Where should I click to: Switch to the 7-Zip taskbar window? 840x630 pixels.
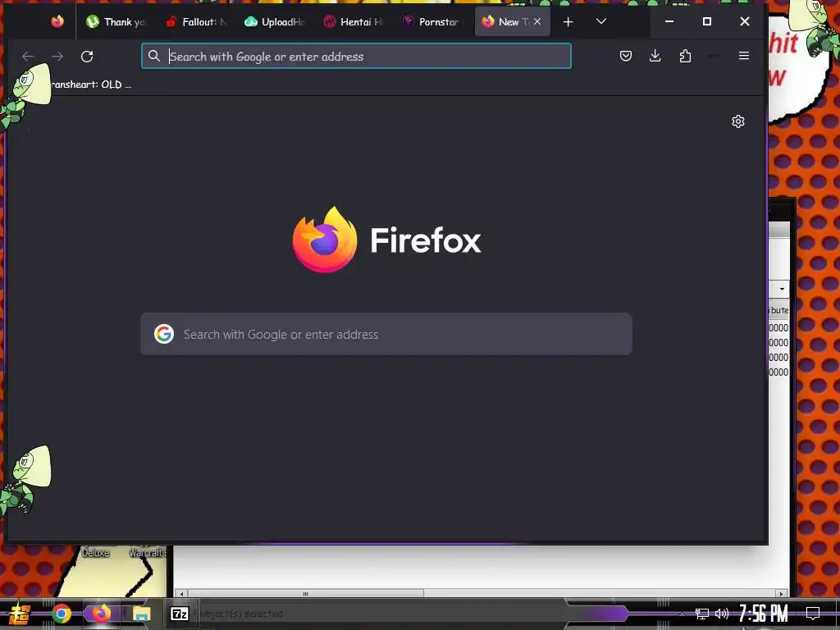click(180, 614)
